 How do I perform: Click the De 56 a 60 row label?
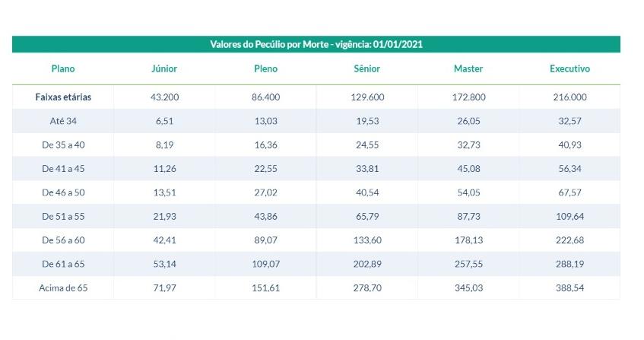[63, 240]
